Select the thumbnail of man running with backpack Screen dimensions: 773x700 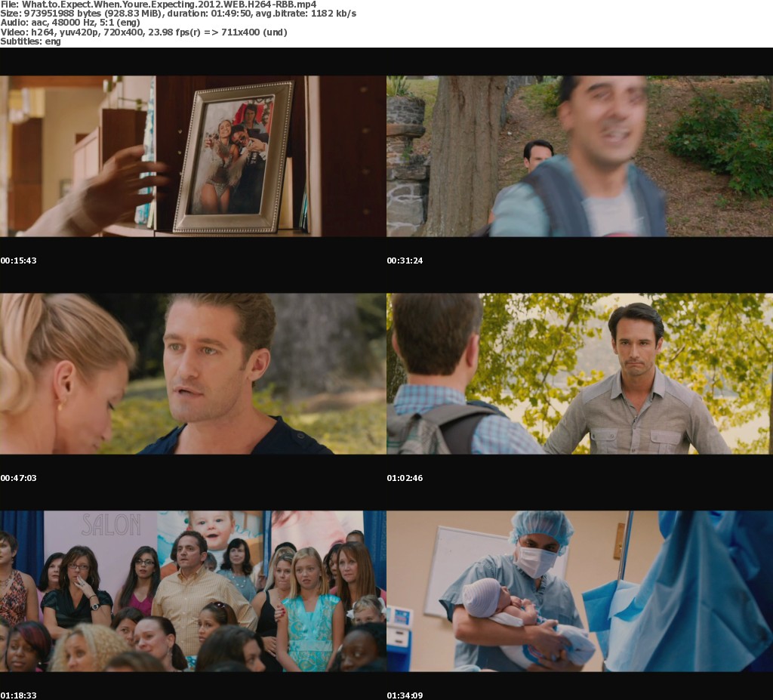tap(579, 156)
